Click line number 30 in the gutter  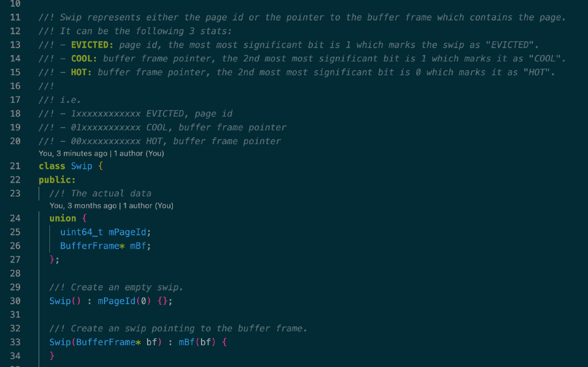click(16, 301)
